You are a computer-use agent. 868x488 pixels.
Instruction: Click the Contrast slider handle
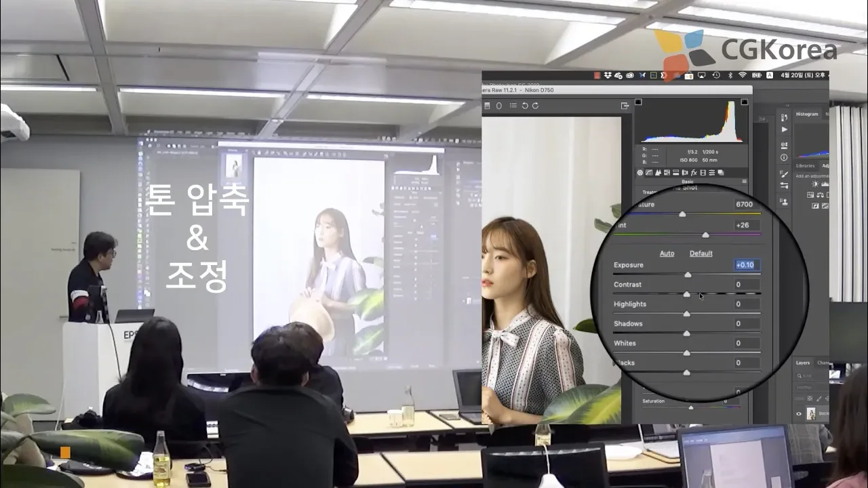coord(686,294)
